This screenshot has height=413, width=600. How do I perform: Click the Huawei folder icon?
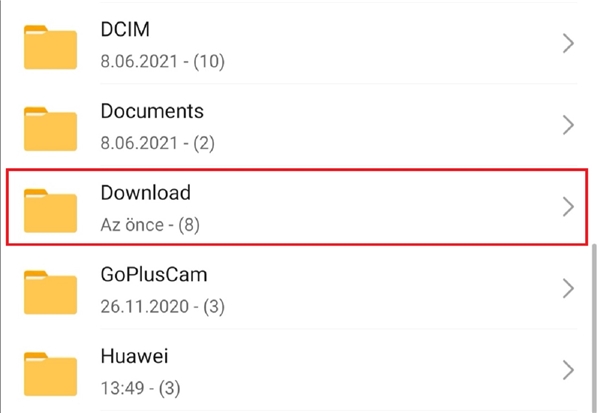pyautogui.click(x=50, y=370)
